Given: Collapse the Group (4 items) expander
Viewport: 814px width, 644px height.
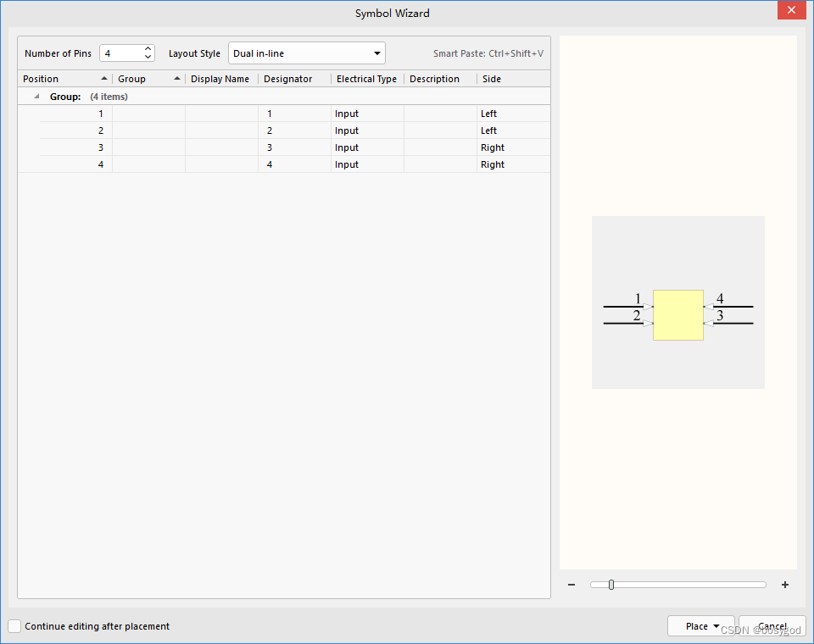Looking at the screenshot, I should (x=36, y=97).
